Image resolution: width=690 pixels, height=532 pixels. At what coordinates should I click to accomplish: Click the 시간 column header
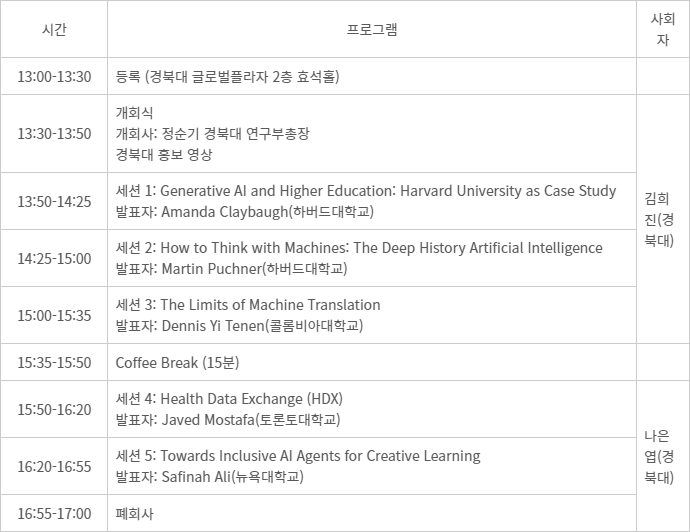pyautogui.click(x=54, y=29)
